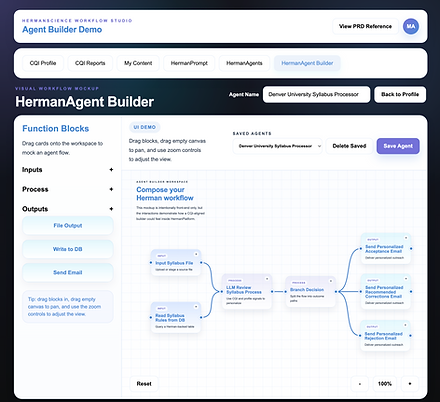Click the 100% zoom level indicator
This screenshot has height=402, width=440.
coord(385,384)
